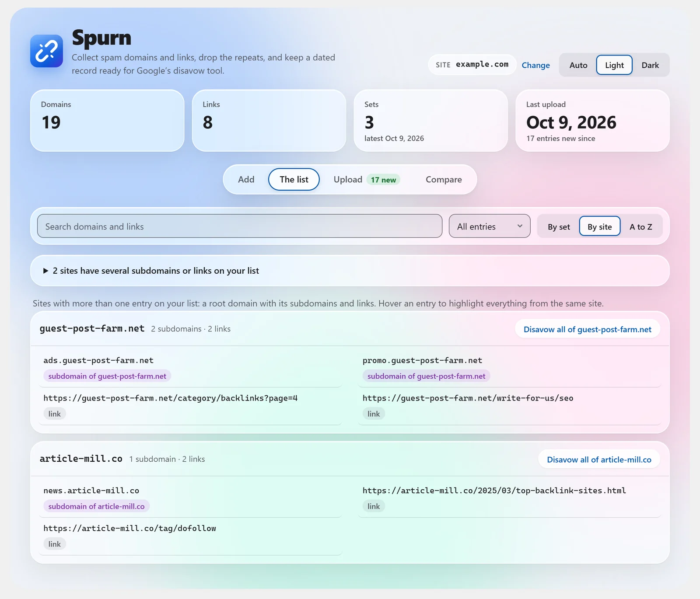
Task: Open the Domains 19 stat card
Action: click(107, 121)
